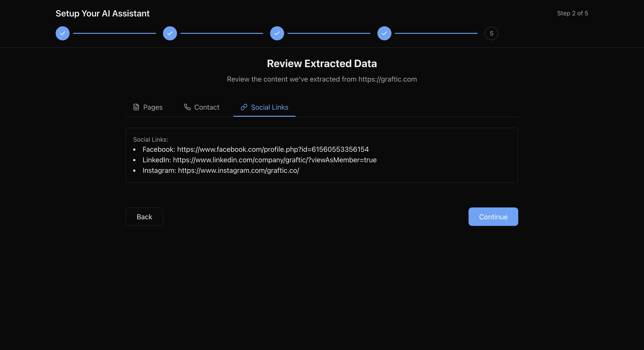644x350 pixels.
Task: Click the document icon beside Pages
Action: [x=136, y=107]
